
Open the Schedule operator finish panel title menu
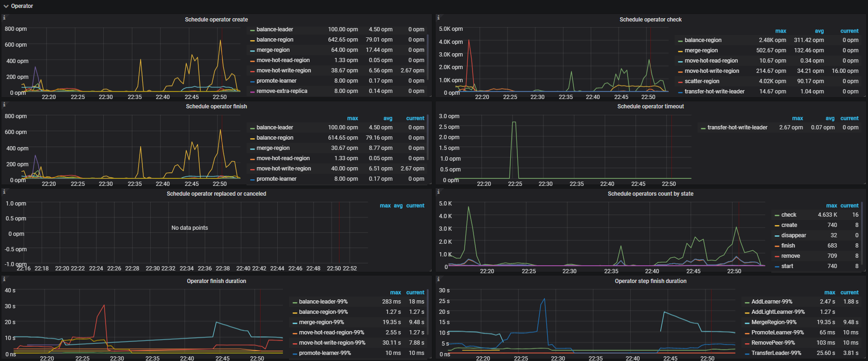pos(216,106)
